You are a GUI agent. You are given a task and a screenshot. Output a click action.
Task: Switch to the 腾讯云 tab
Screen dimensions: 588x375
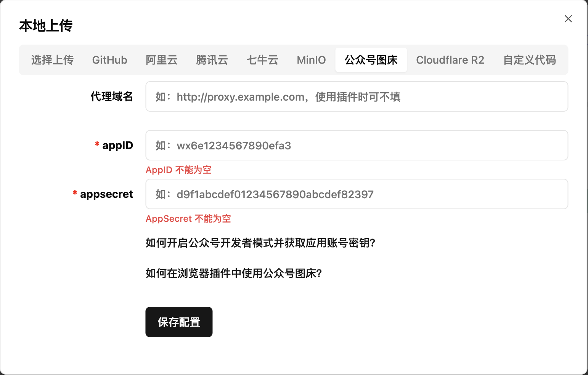212,60
